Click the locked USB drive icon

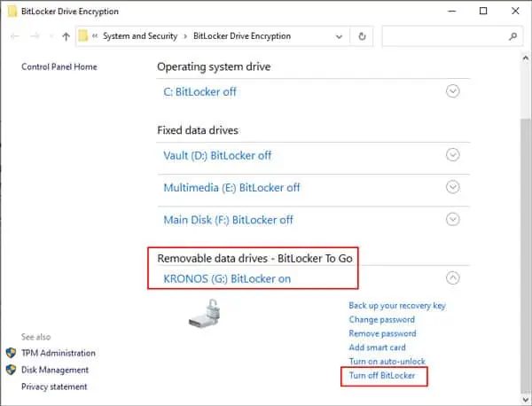pos(204,314)
